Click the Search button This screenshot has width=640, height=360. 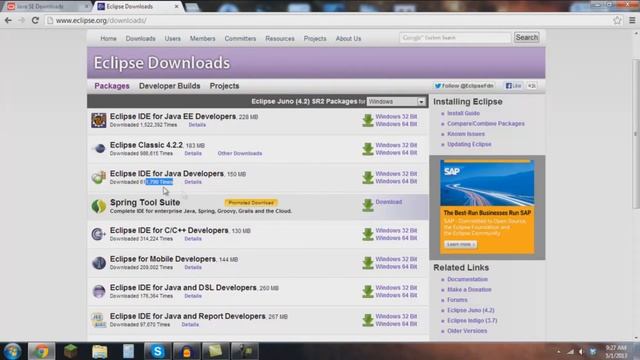(527, 38)
